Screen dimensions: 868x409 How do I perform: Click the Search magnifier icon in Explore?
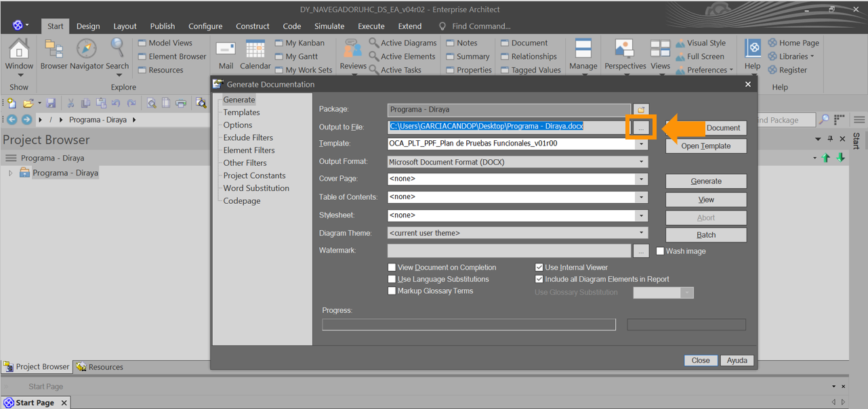pos(117,49)
